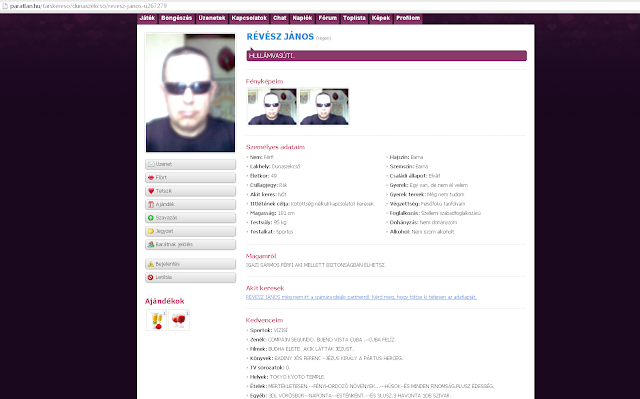The height and width of the screenshot is (399, 640).
Task: Send a Flört with the lips button
Action: pos(191,177)
